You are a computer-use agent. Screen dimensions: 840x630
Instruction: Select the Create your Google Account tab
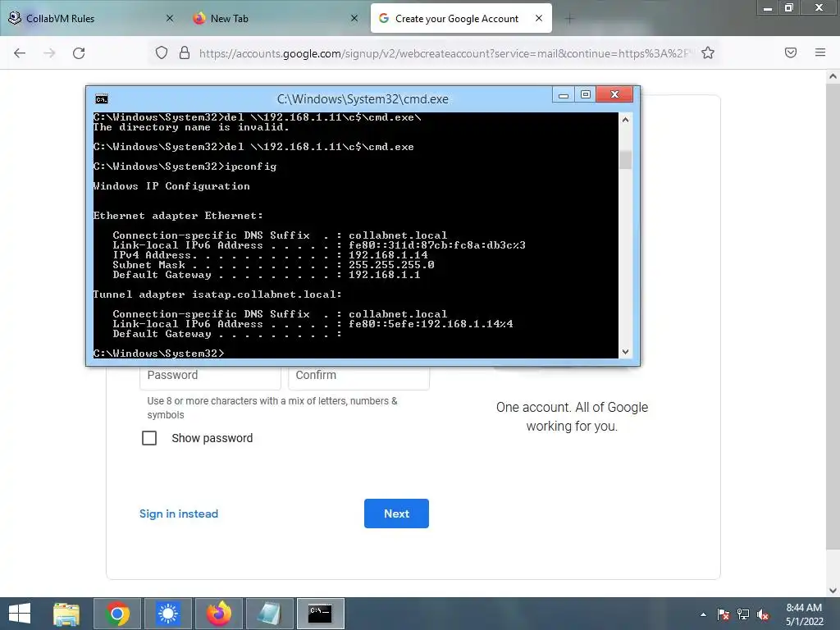[461, 19]
